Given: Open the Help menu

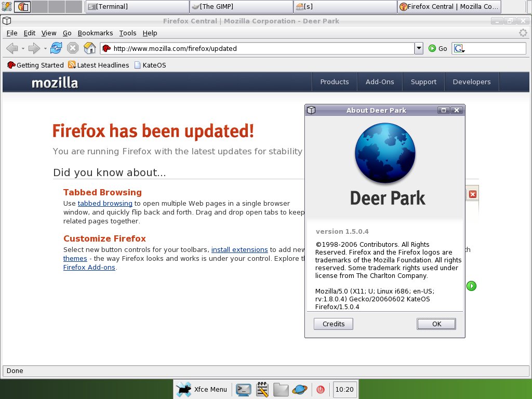Looking at the screenshot, I should tap(150, 33).
